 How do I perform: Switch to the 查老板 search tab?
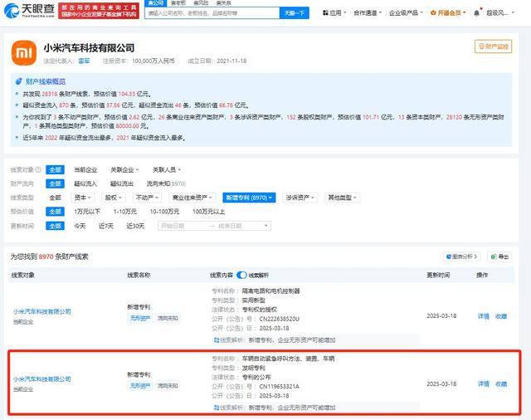click(x=178, y=3)
